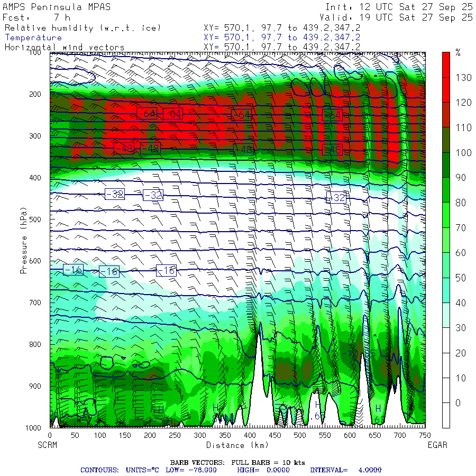
Task: Click the pressure axis tick label "700"
Action: tap(35, 303)
